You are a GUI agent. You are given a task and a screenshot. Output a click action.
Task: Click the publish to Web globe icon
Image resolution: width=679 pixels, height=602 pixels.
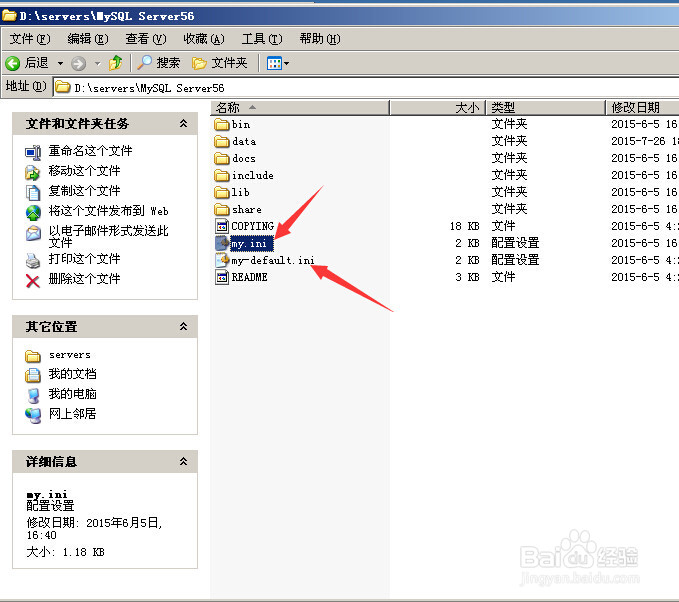coord(33,212)
